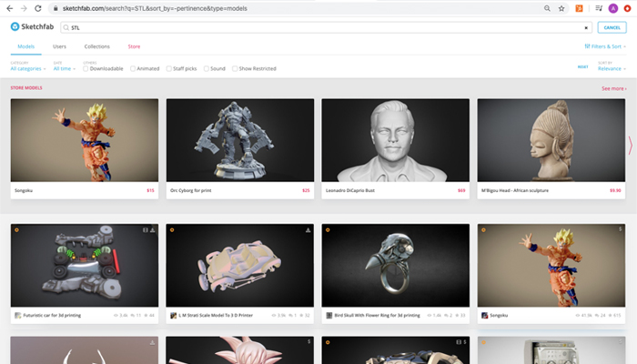The height and width of the screenshot is (364, 637).
Task: Open the M'Bigou Head African sculpture thumbnail
Action: point(551,140)
